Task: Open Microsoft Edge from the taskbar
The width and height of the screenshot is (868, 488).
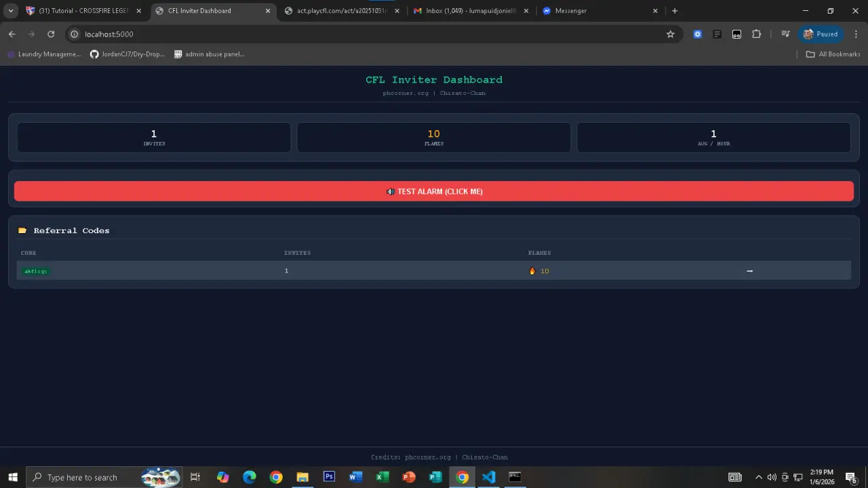Action: 250,477
